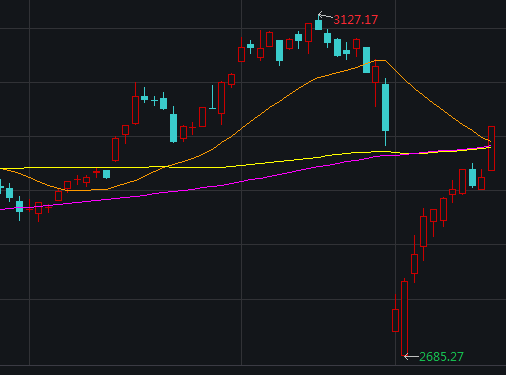Image resolution: width=506 pixels, height=375 pixels.
Task: Click the cyan candle in the recovery rally near the end
Action: (472, 177)
